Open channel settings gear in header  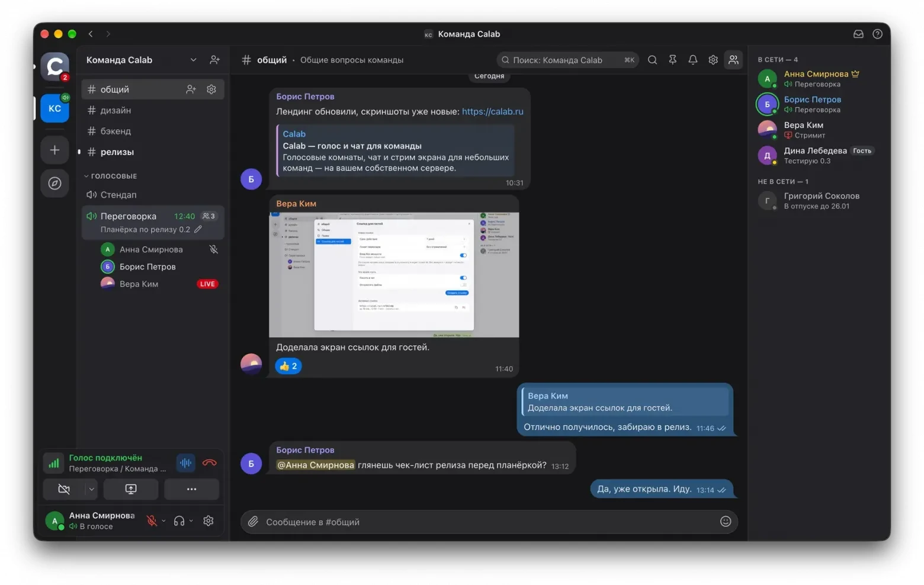(x=713, y=60)
